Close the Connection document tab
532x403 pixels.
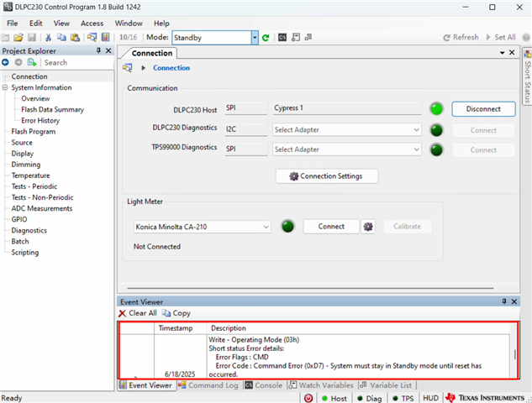tap(512, 52)
